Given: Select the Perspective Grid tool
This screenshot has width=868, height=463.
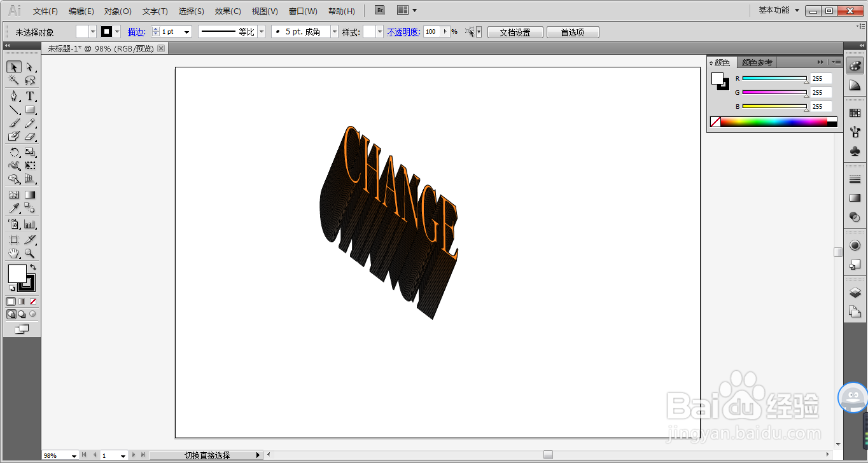Looking at the screenshot, I should [x=29, y=179].
